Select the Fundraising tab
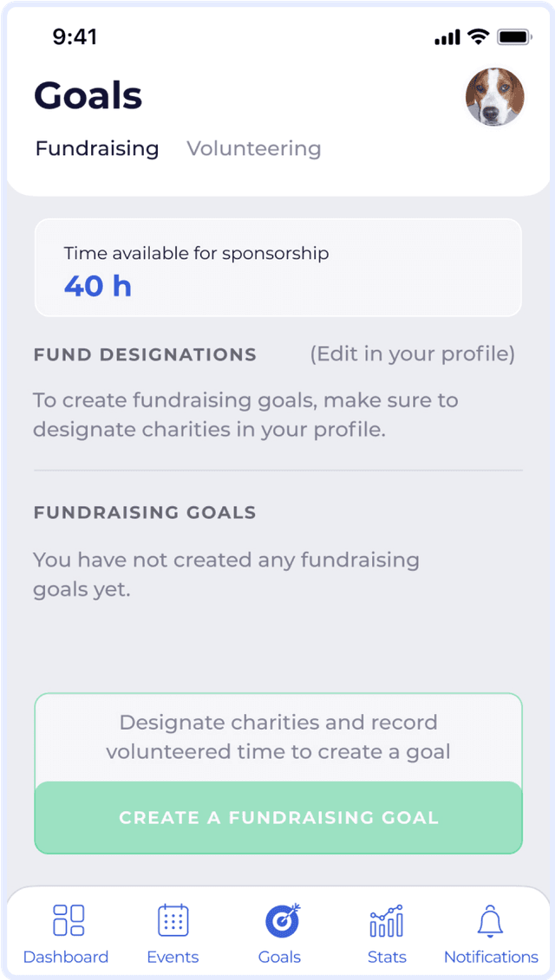The image size is (555, 980). [x=97, y=149]
